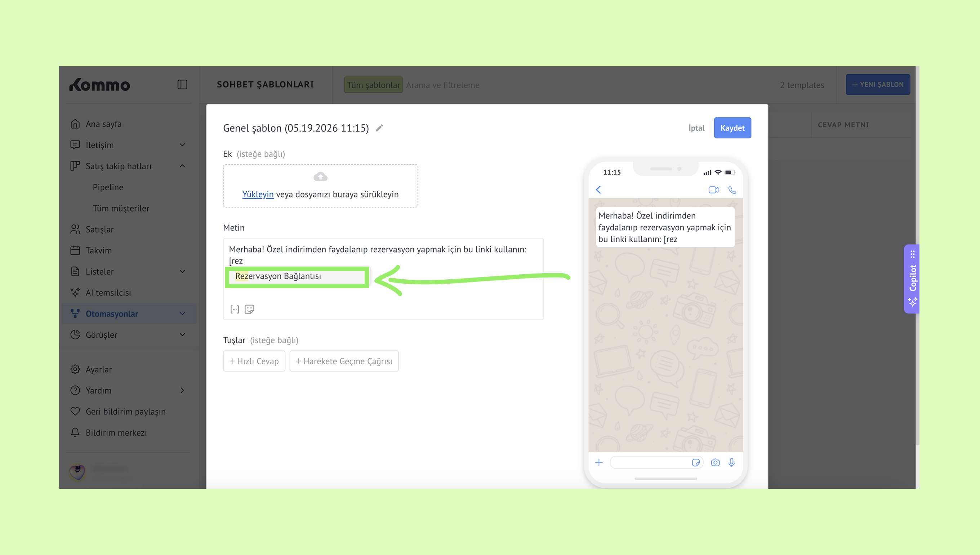980x555 pixels.
Task: Click the Görüşler pie chart icon
Action: [75, 335]
